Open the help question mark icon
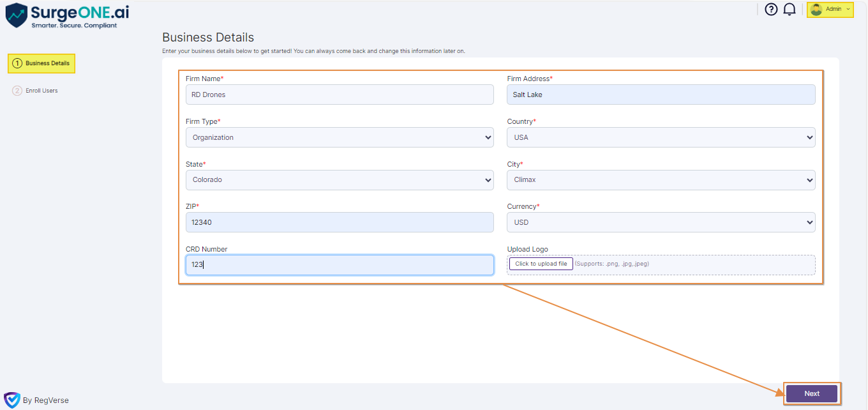868x410 pixels. pyautogui.click(x=771, y=9)
